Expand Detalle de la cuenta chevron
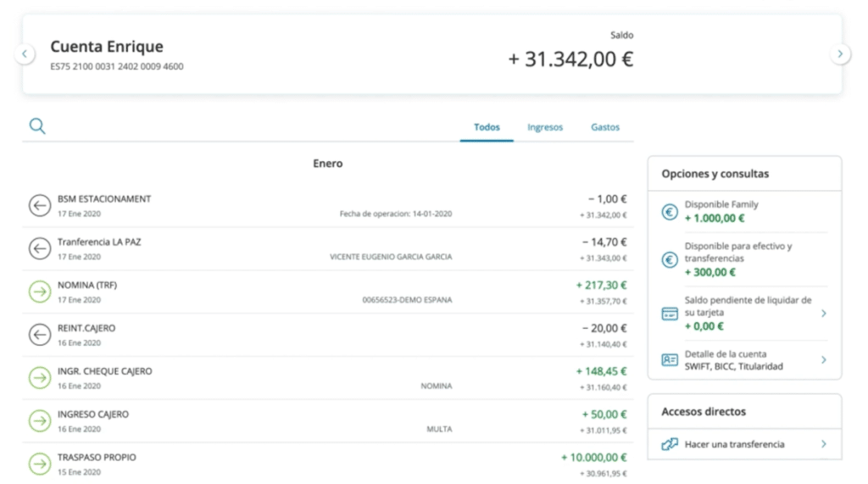 click(824, 360)
